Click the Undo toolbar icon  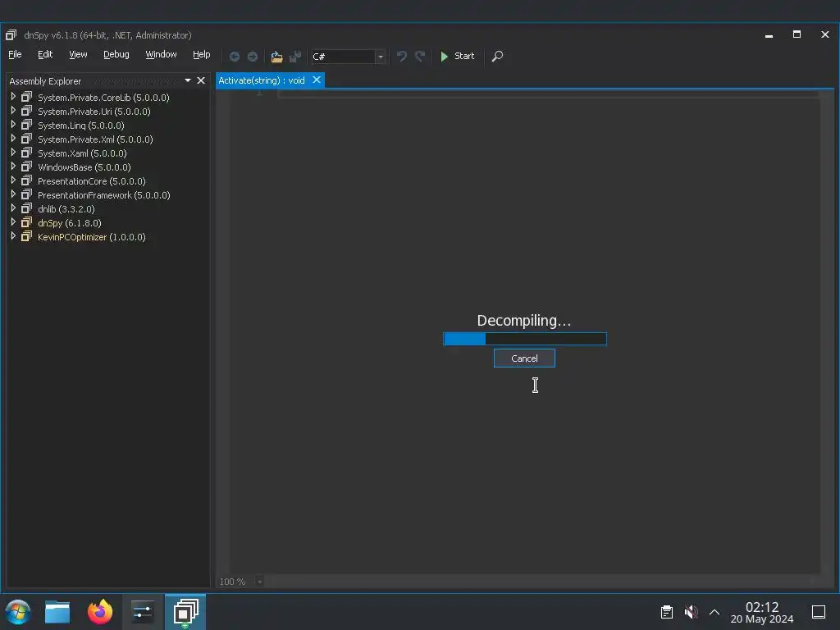401,57
